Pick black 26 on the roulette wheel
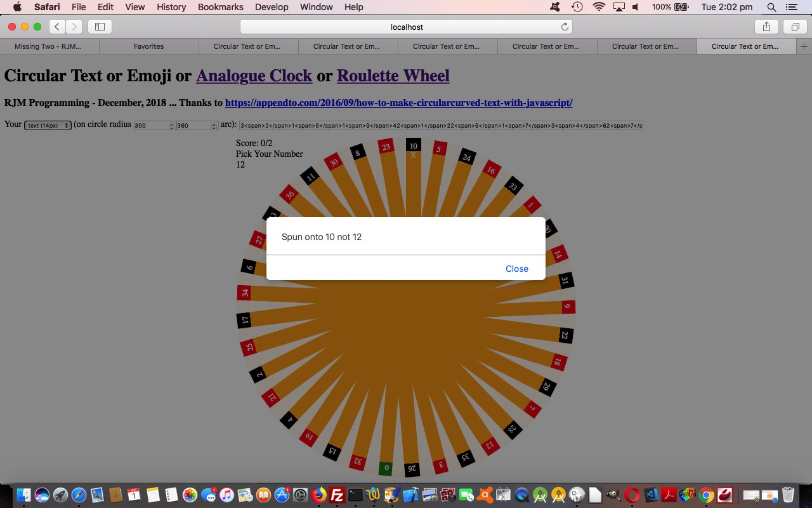812x508 pixels. (412, 470)
